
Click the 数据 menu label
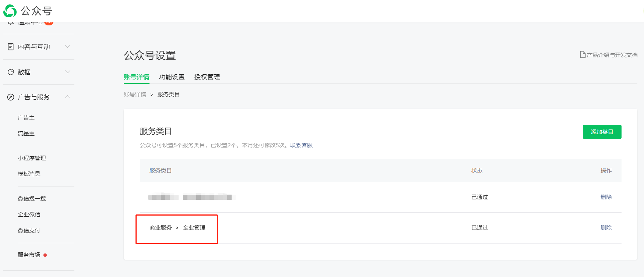click(x=24, y=72)
